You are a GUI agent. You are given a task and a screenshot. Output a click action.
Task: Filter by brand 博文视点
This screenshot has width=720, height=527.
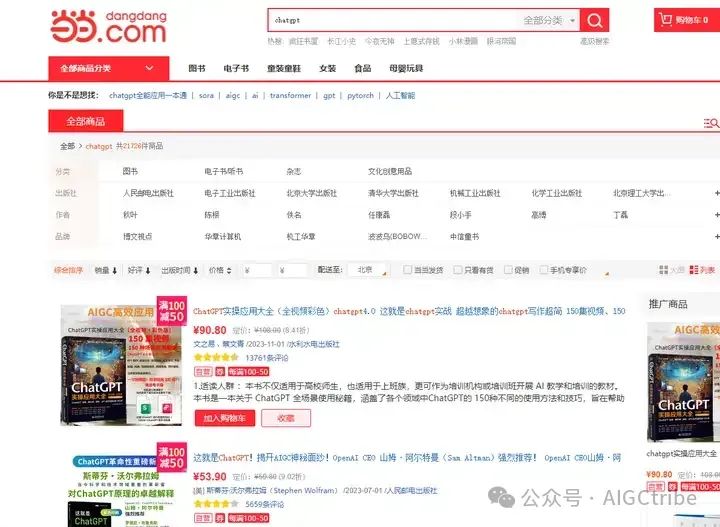[x=137, y=236]
